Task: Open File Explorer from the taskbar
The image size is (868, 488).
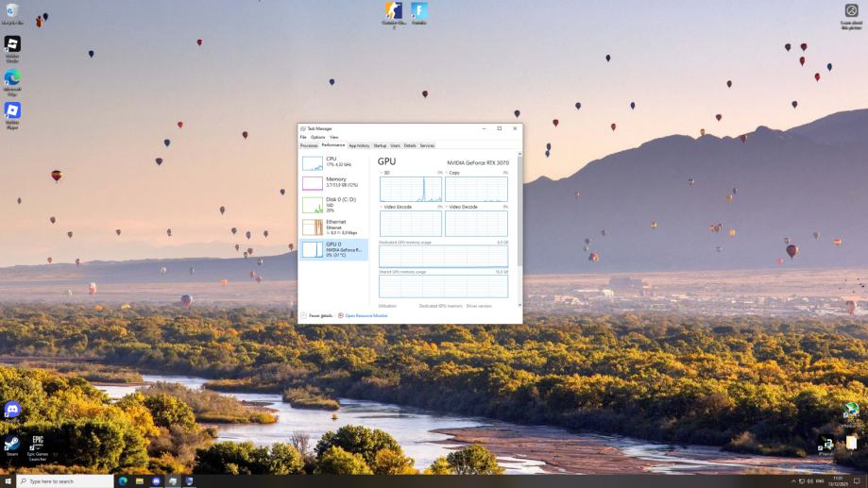Action: [139, 481]
